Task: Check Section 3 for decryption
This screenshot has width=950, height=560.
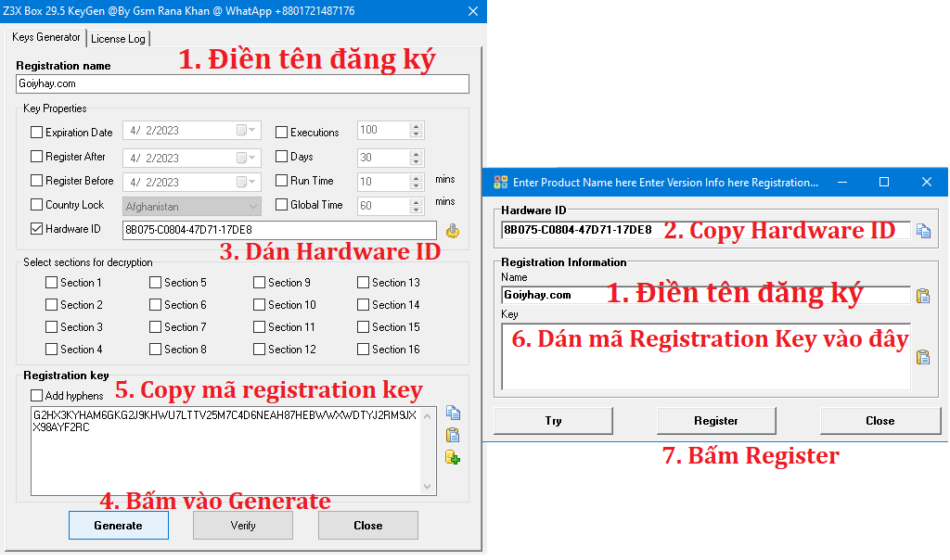Action: coord(52,327)
